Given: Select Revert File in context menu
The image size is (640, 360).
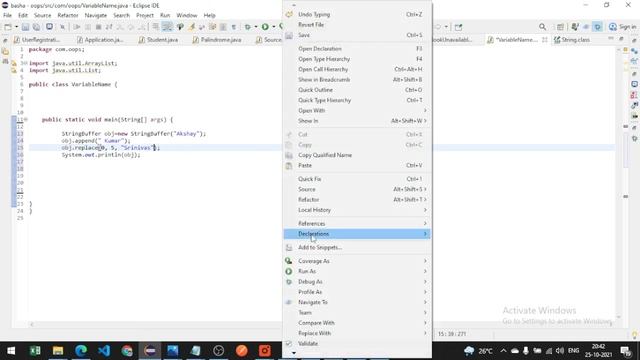Looking at the screenshot, I should (x=357, y=24).
